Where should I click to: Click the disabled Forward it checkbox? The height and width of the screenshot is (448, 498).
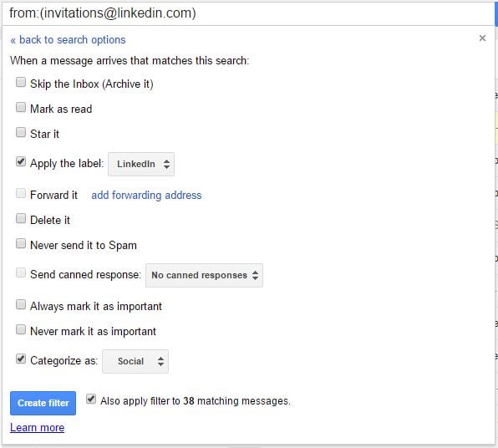point(21,194)
